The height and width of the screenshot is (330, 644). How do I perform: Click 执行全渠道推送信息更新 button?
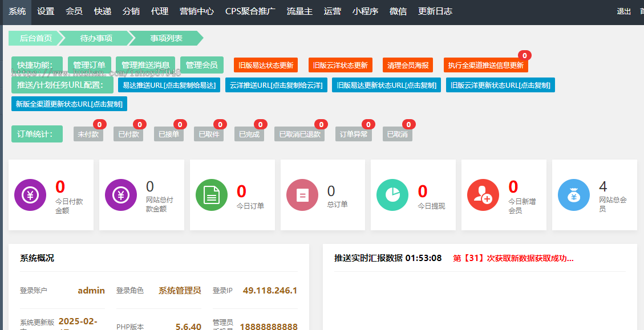[x=486, y=65]
